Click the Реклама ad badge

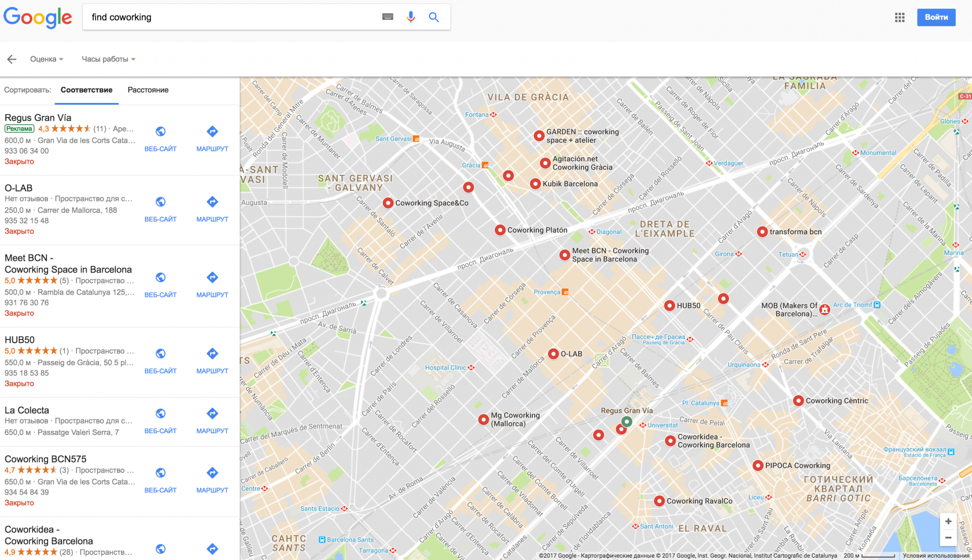20,129
